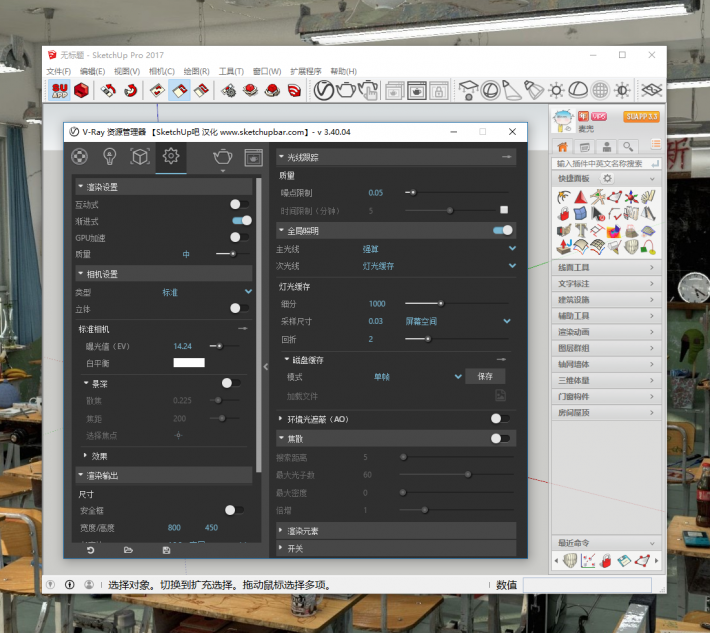
Task: Open the 扩展程序 menu
Action: 306,72
